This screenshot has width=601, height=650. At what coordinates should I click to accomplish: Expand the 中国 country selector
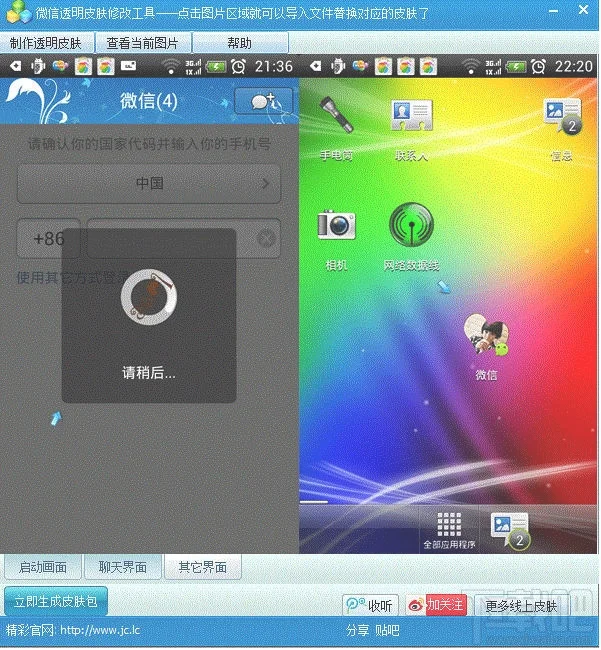click(x=149, y=184)
